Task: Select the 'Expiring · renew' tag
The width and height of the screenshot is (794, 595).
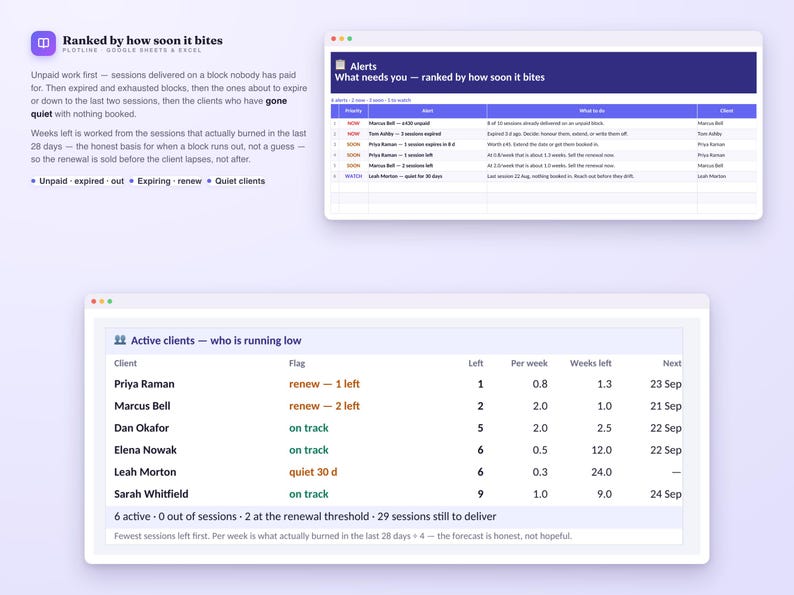Action: point(166,181)
